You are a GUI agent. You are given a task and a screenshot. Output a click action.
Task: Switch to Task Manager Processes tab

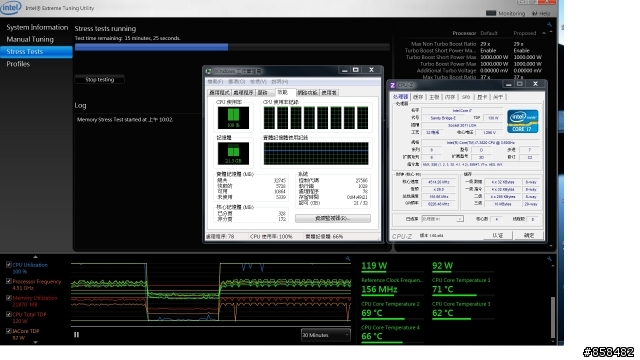point(243,93)
